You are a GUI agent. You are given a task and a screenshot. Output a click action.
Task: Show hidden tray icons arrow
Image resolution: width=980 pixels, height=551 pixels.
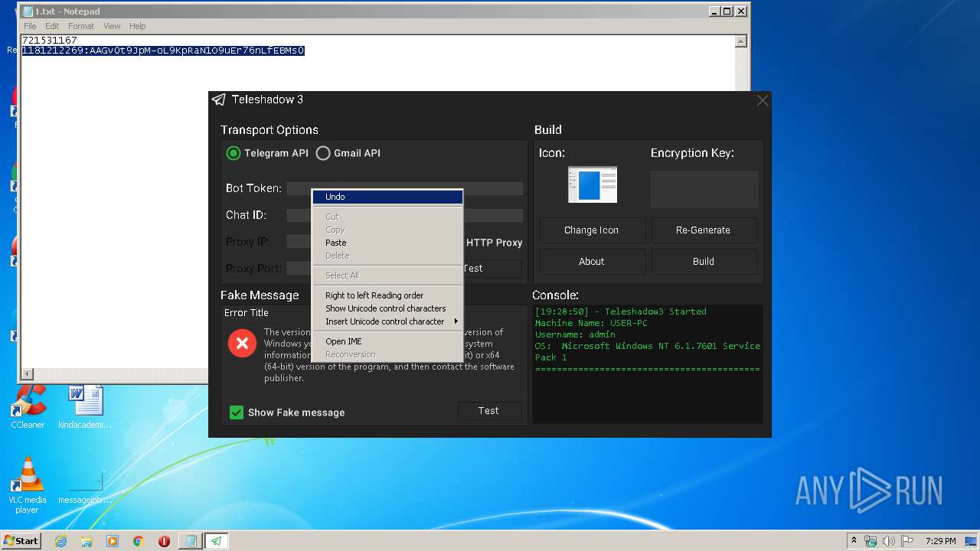pos(854,541)
